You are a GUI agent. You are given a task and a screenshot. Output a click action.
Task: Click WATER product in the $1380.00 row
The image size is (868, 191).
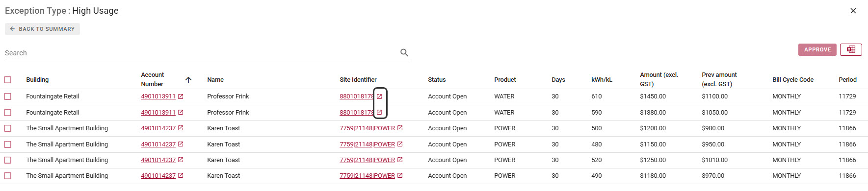coord(504,113)
